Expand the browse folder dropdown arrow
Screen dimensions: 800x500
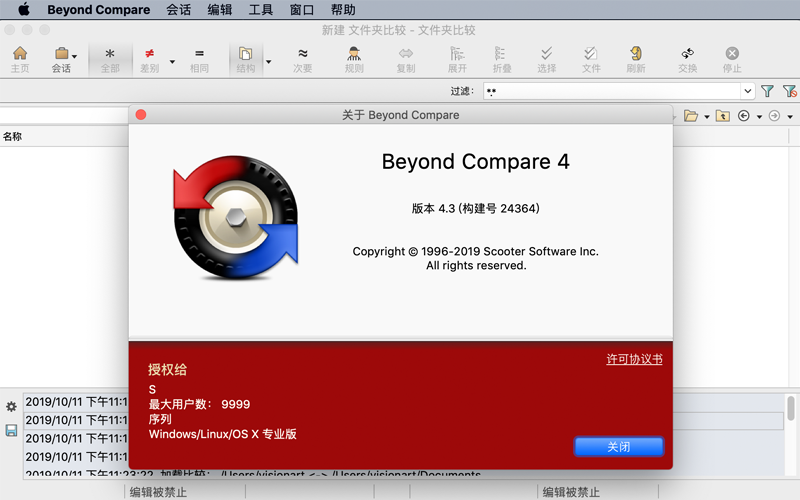pyautogui.click(x=707, y=117)
